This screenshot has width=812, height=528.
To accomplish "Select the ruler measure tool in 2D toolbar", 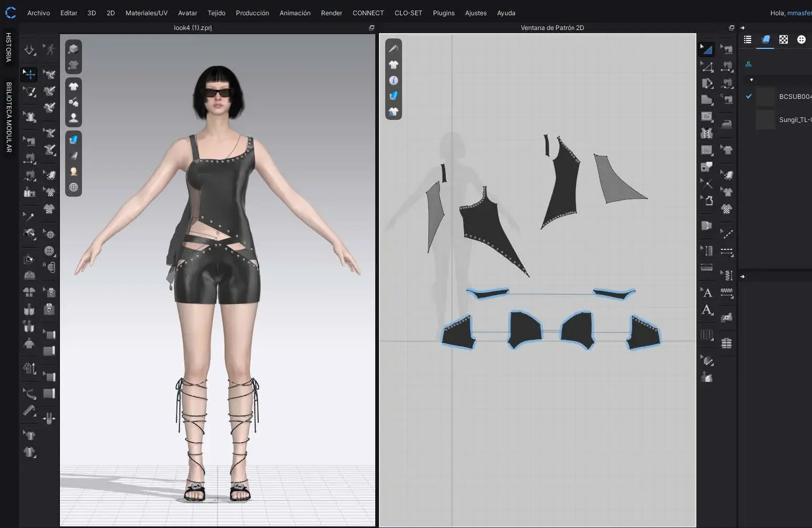I will tap(707, 267).
